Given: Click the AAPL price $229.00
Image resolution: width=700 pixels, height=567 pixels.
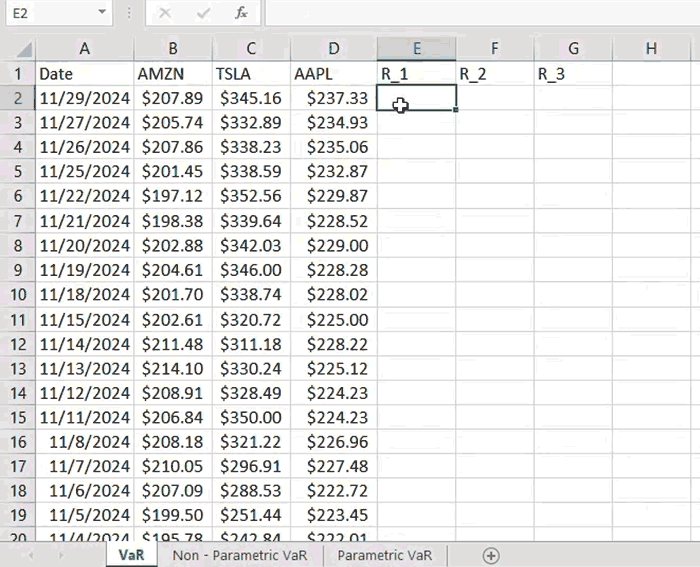Looking at the screenshot, I should pyautogui.click(x=334, y=246).
